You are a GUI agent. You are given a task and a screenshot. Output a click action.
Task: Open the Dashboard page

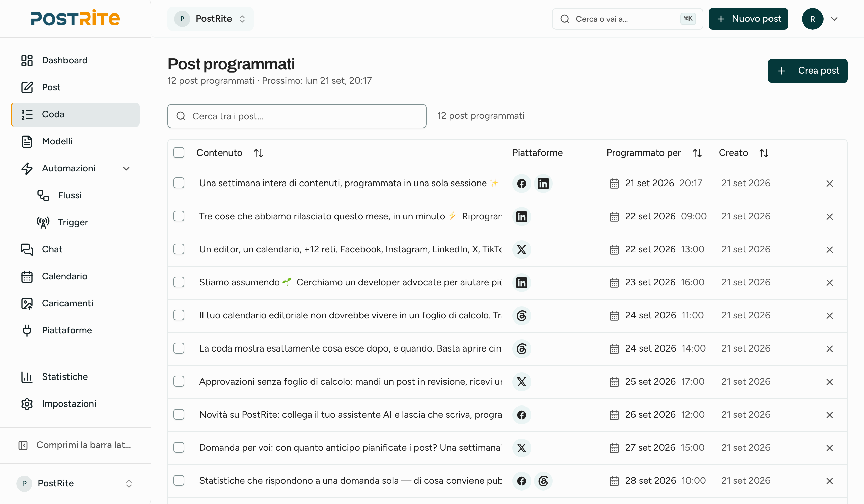tap(75, 60)
